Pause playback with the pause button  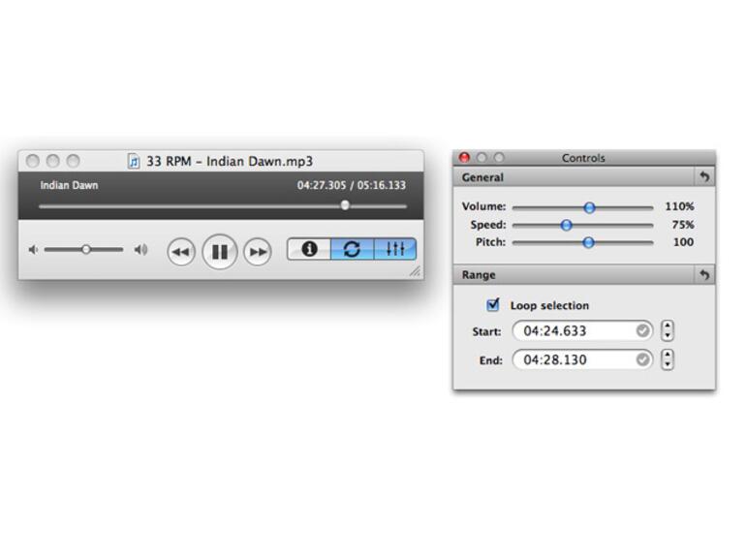pyautogui.click(x=219, y=252)
